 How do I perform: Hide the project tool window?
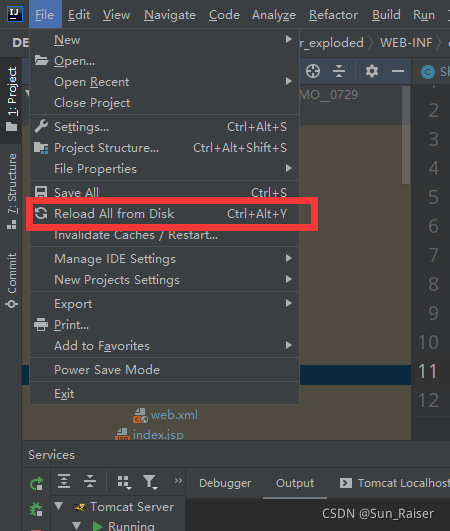pos(398,71)
